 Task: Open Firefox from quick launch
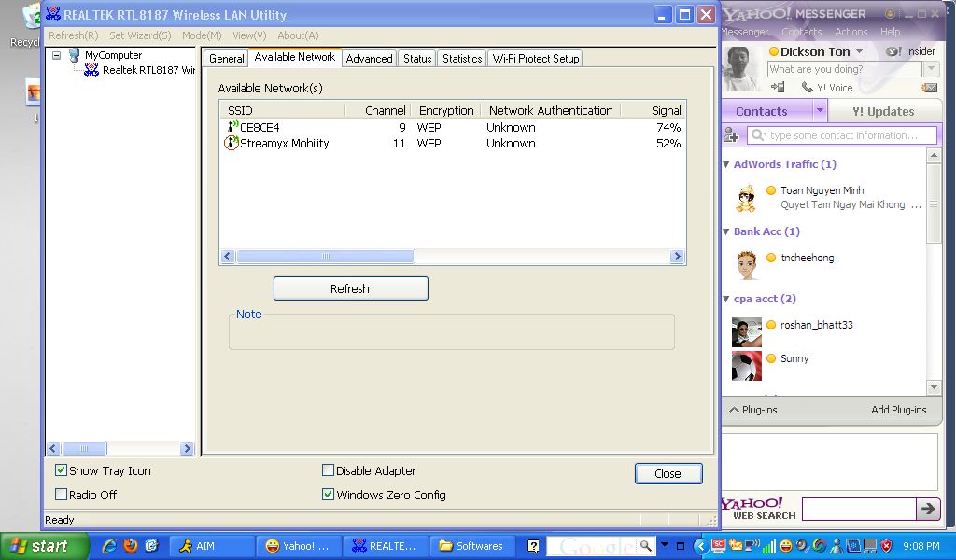point(131,545)
